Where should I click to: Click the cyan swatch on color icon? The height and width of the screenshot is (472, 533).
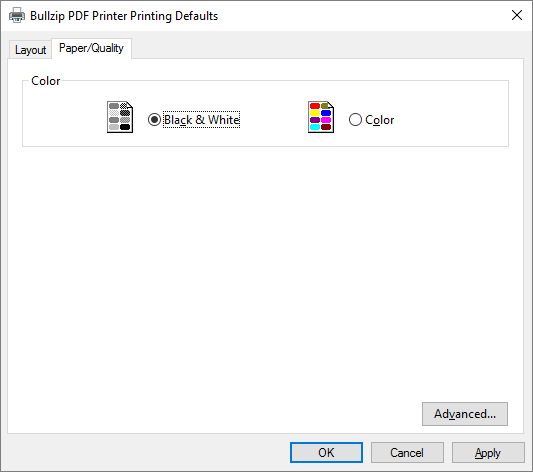point(315,127)
